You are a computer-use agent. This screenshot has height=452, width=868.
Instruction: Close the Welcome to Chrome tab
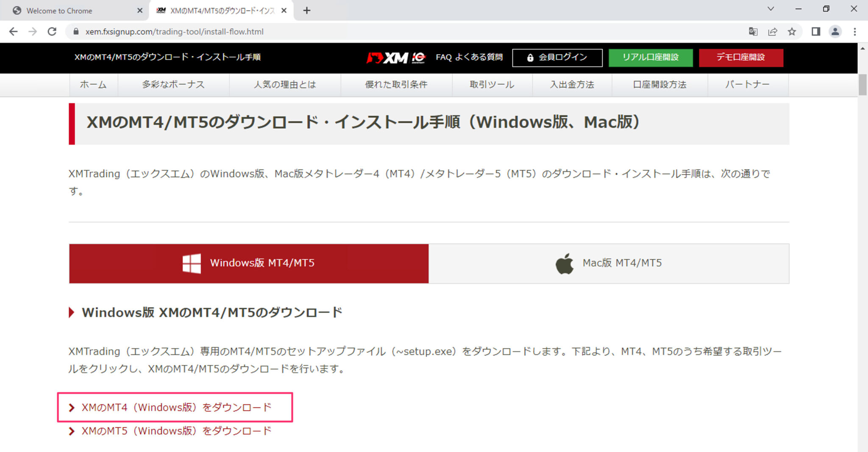[140, 11]
